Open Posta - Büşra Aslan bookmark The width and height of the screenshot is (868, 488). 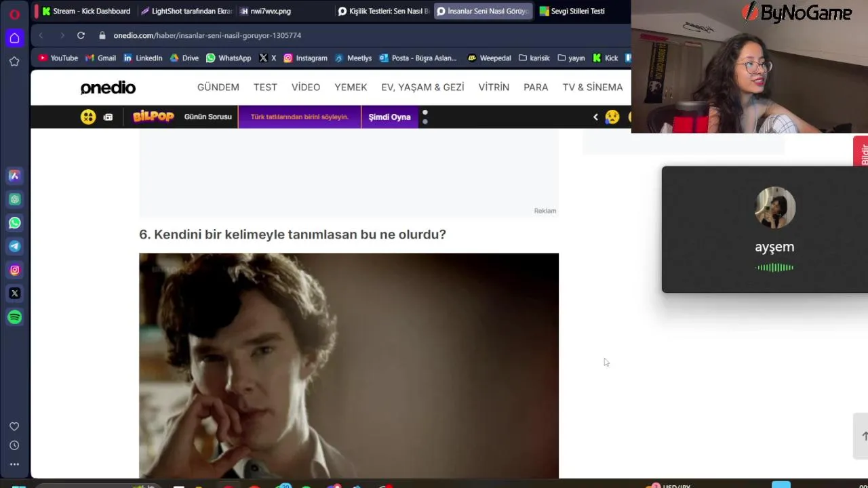[418, 58]
